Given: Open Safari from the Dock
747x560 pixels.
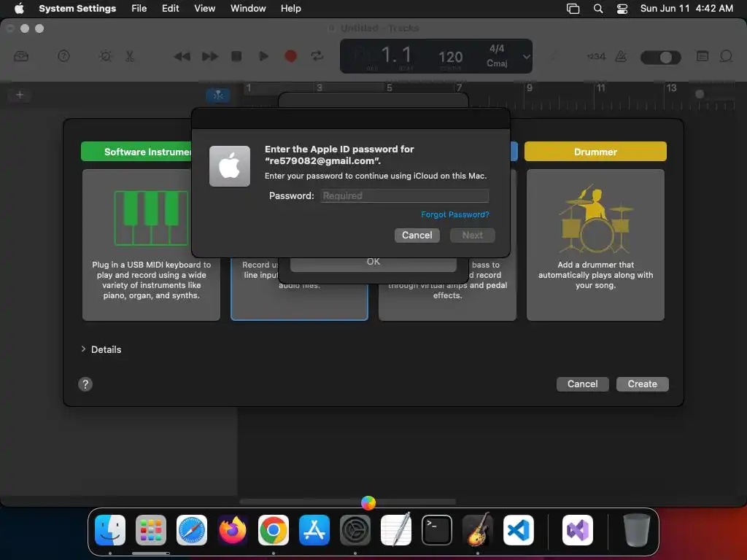Looking at the screenshot, I should 192,530.
